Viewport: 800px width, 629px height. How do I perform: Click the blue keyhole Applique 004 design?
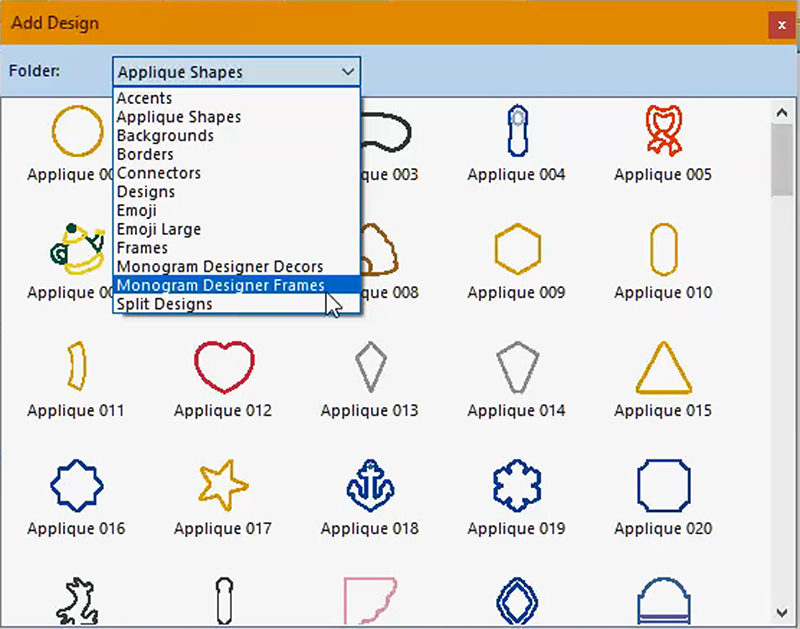coord(517,132)
